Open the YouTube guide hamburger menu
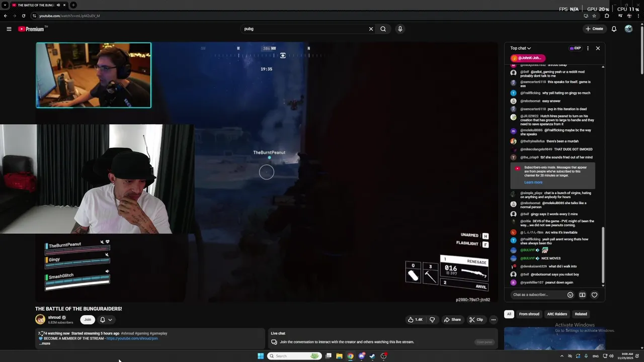This screenshot has height=362, width=644. pyautogui.click(x=9, y=29)
